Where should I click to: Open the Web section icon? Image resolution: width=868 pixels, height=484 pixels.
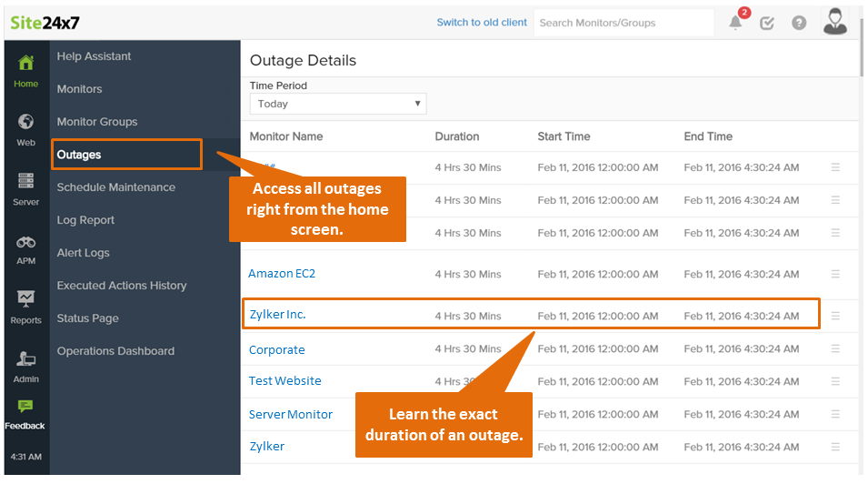point(26,121)
